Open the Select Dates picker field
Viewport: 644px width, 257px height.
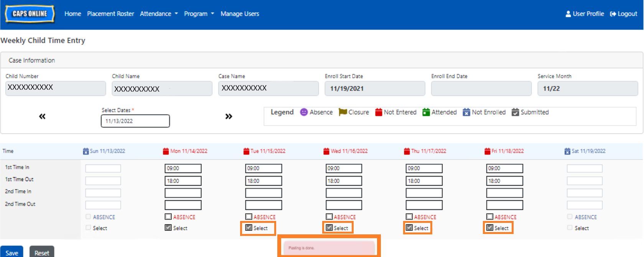[135, 121]
